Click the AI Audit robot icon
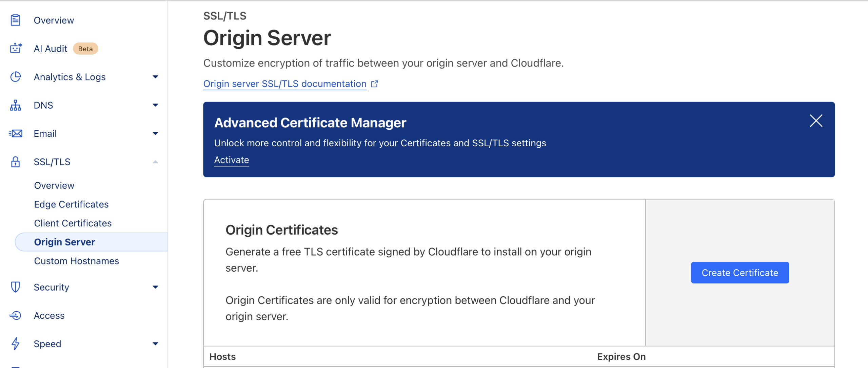This screenshot has width=868, height=368. click(x=16, y=49)
